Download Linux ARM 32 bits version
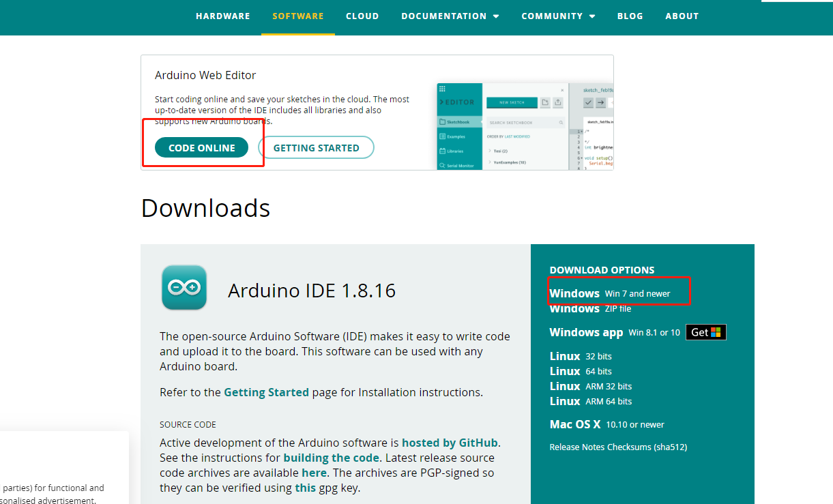Image resolution: width=833 pixels, height=504 pixels. [x=591, y=386]
